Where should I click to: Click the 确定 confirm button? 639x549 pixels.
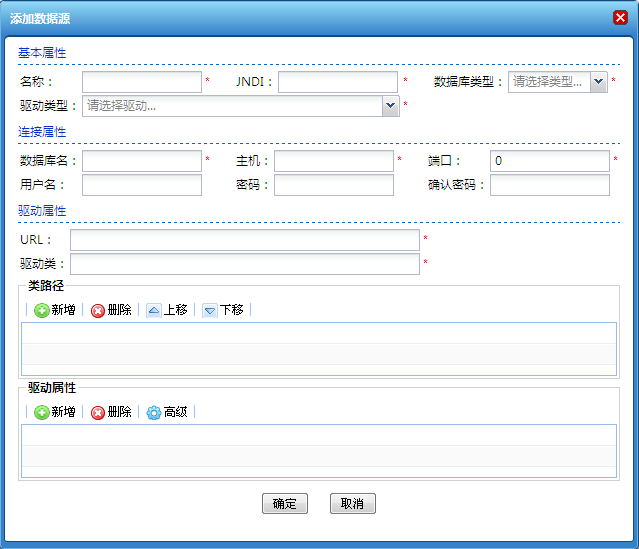click(x=285, y=504)
